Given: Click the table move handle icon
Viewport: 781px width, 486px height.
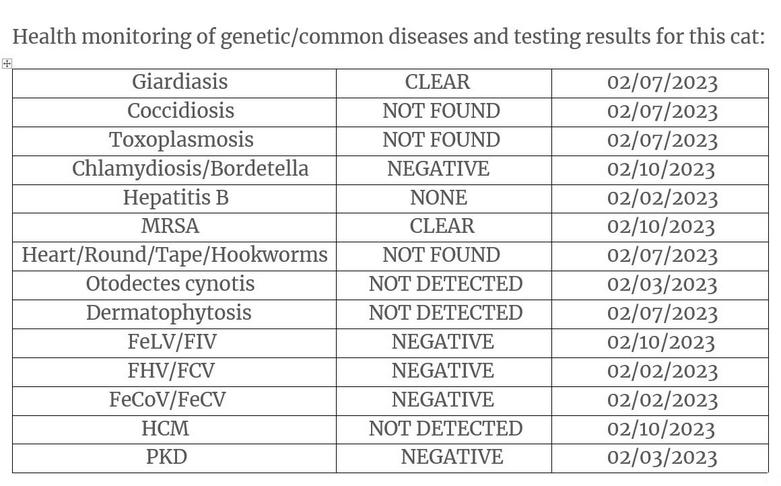Looking at the screenshot, I should click(6, 63).
